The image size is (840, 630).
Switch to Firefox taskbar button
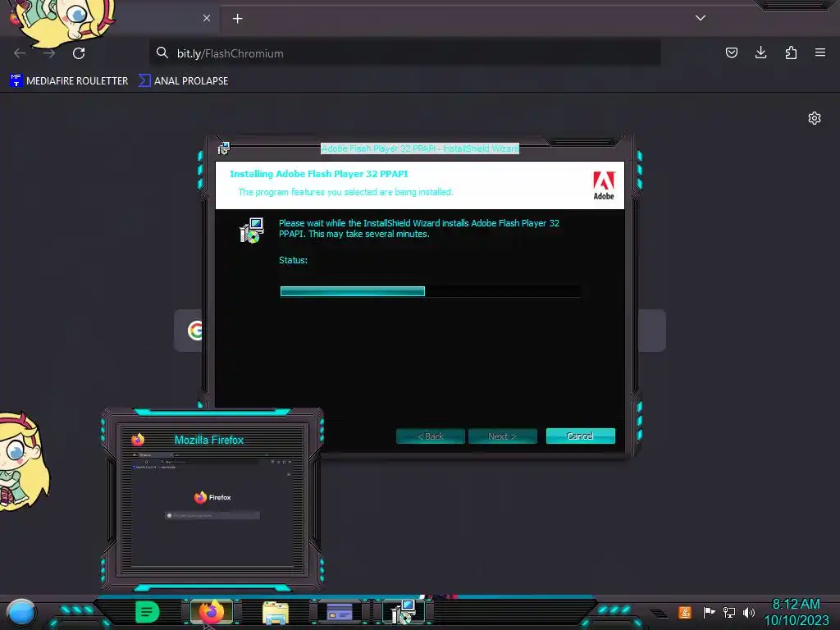(x=212, y=612)
